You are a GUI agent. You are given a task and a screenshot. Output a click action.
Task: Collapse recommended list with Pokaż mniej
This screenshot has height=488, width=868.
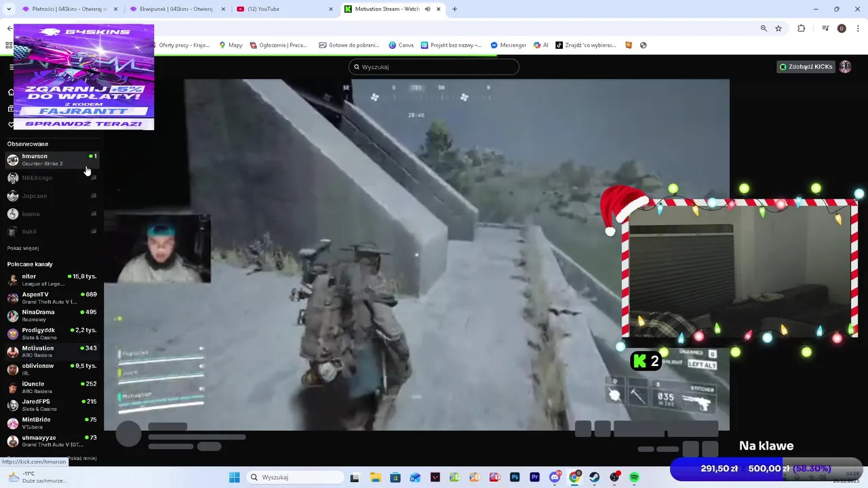tap(83, 458)
